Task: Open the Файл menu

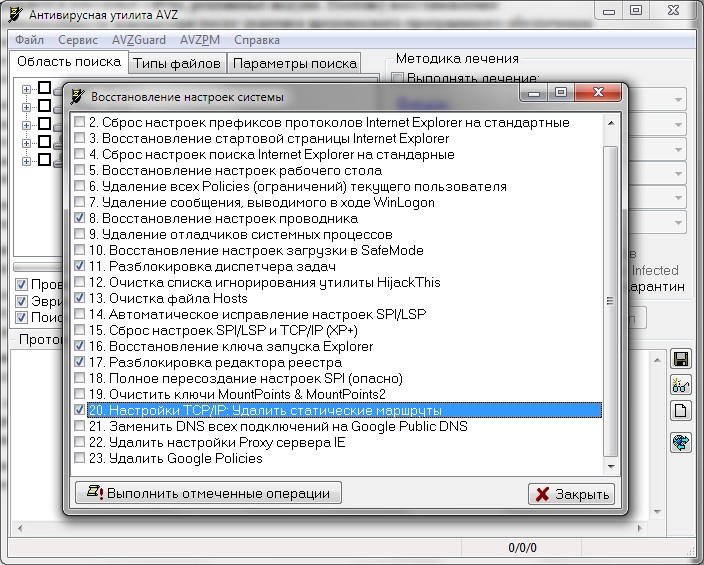Action: tap(29, 40)
